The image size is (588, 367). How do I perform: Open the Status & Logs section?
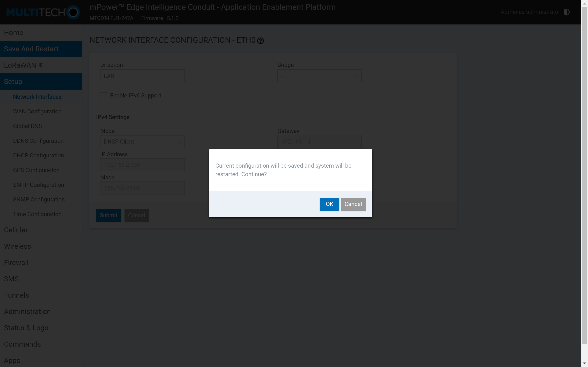click(26, 328)
